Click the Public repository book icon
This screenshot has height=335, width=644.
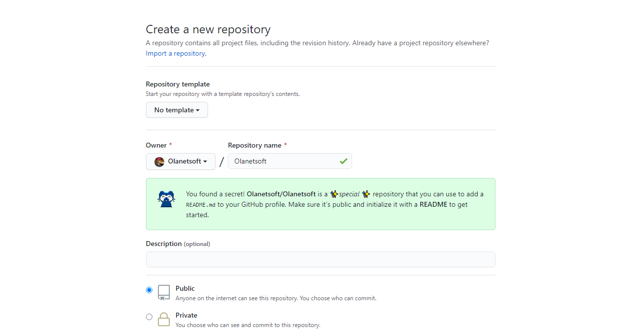pos(164,292)
